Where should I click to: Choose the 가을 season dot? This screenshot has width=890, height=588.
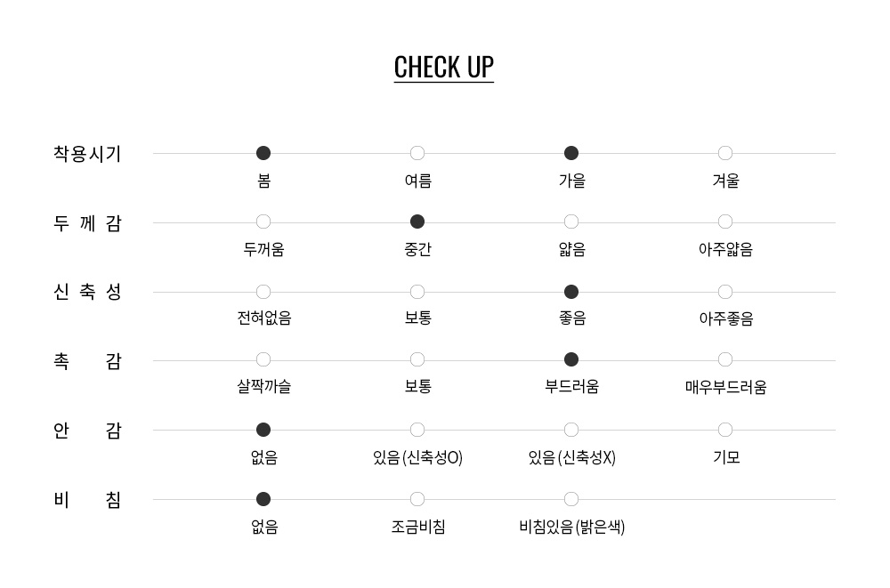click(x=571, y=153)
